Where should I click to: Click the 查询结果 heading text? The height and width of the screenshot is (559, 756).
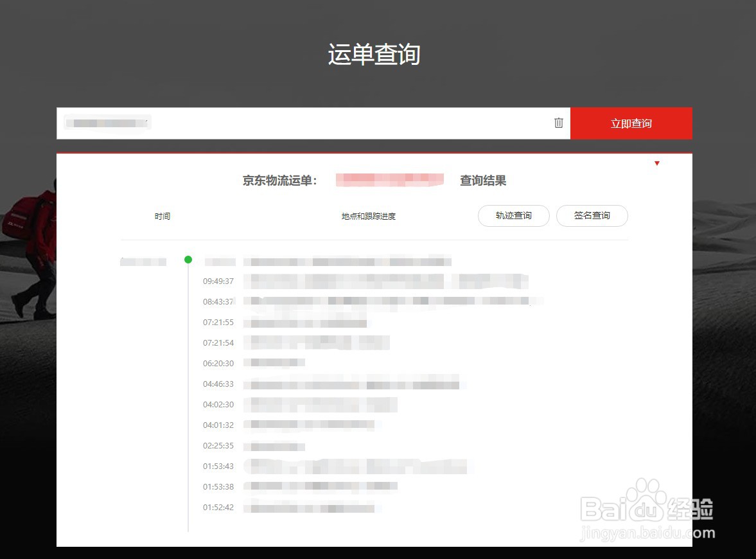click(482, 181)
